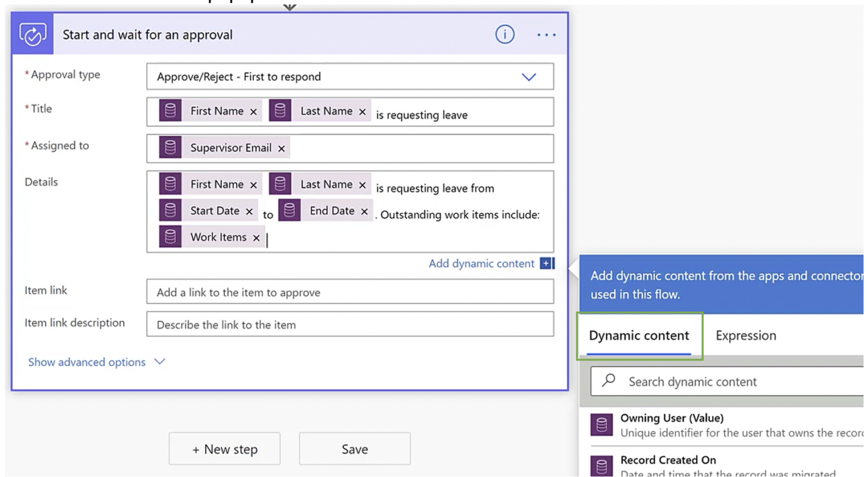Remove the Work Items token
The image size is (868, 477).
(x=256, y=237)
